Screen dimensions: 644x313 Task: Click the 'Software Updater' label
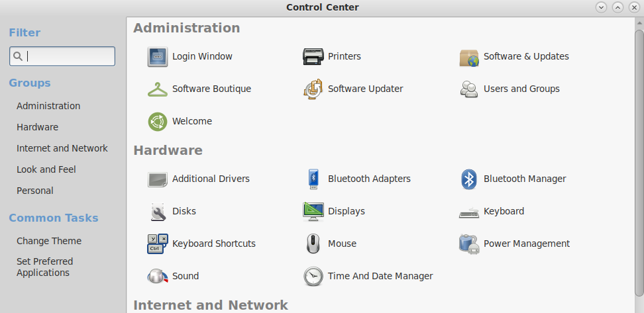click(365, 89)
